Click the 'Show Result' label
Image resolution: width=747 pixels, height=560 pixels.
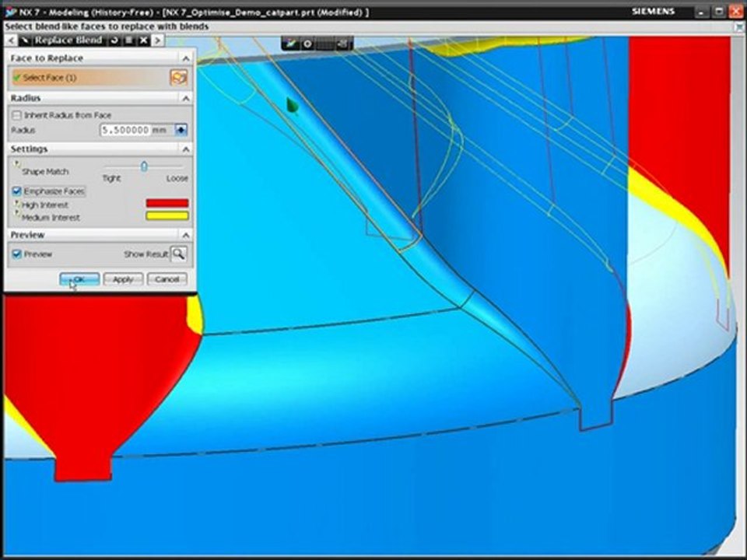coord(146,254)
